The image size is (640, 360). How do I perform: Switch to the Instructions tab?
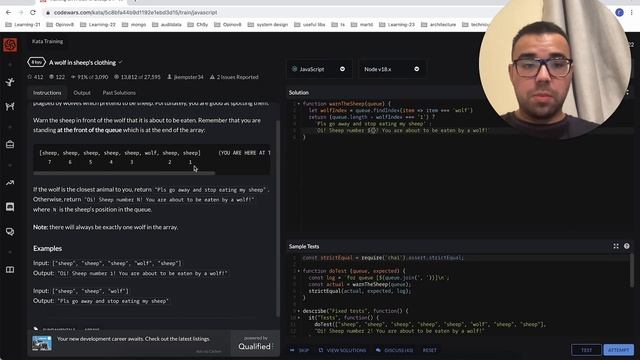tap(47, 93)
